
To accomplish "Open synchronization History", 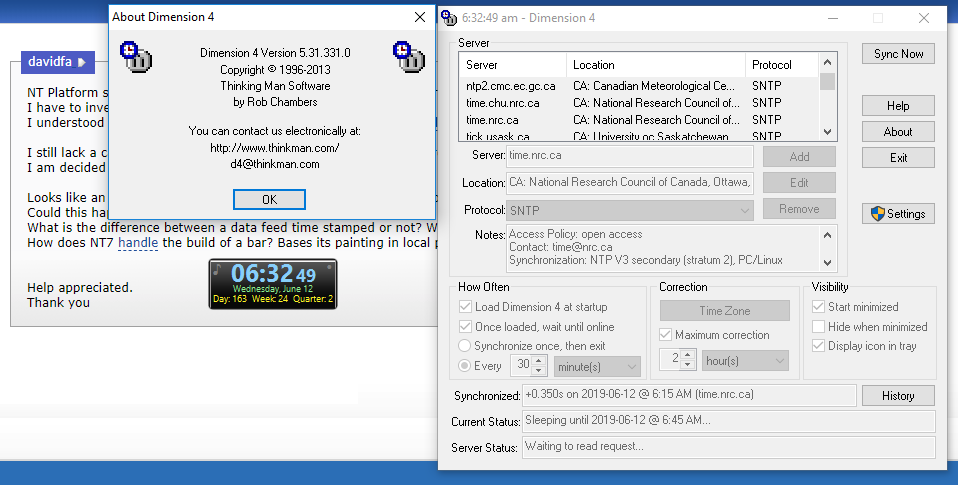I will [x=898, y=396].
